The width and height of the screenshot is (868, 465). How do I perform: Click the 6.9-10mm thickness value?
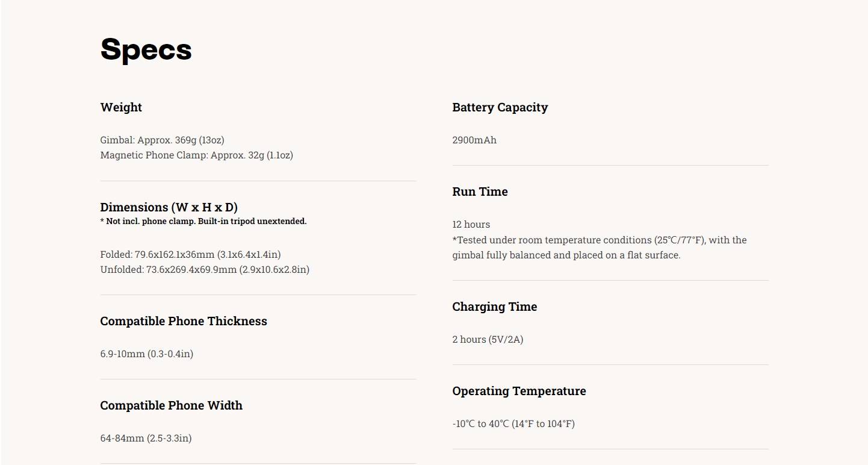[146, 354]
